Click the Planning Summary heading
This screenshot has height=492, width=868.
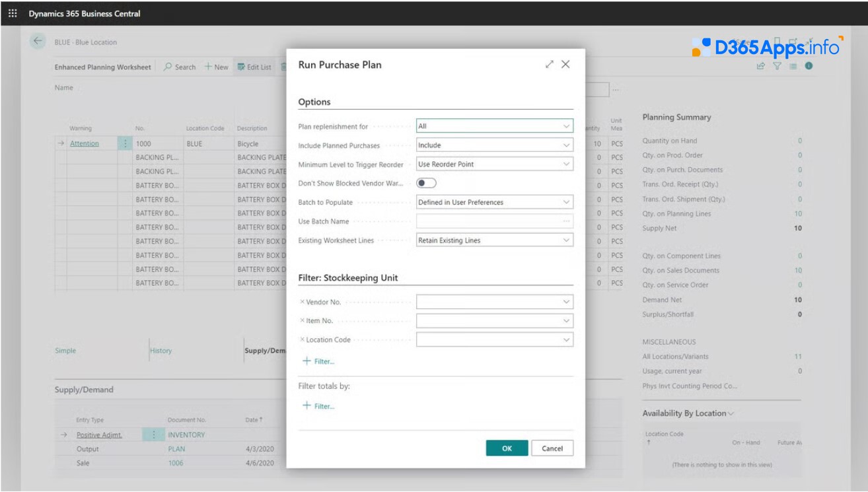tap(676, 117)
